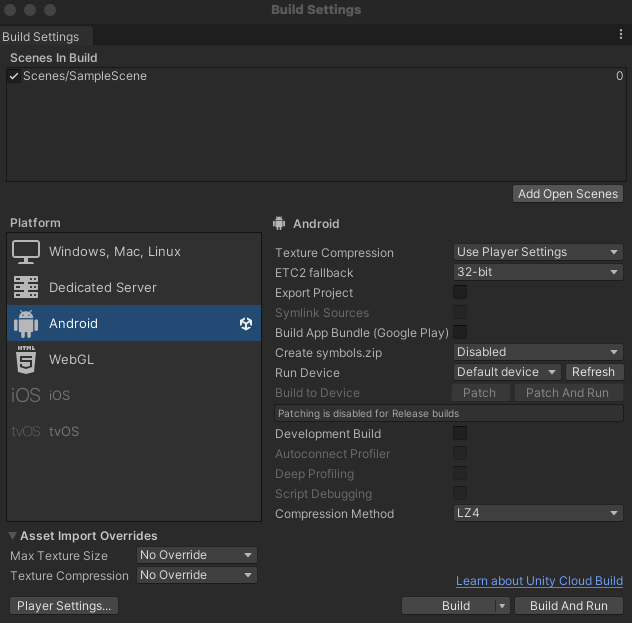The height and width of the screenshot is (623, 632).
Task: Select the iOS platform
Action: pos(134,395)
